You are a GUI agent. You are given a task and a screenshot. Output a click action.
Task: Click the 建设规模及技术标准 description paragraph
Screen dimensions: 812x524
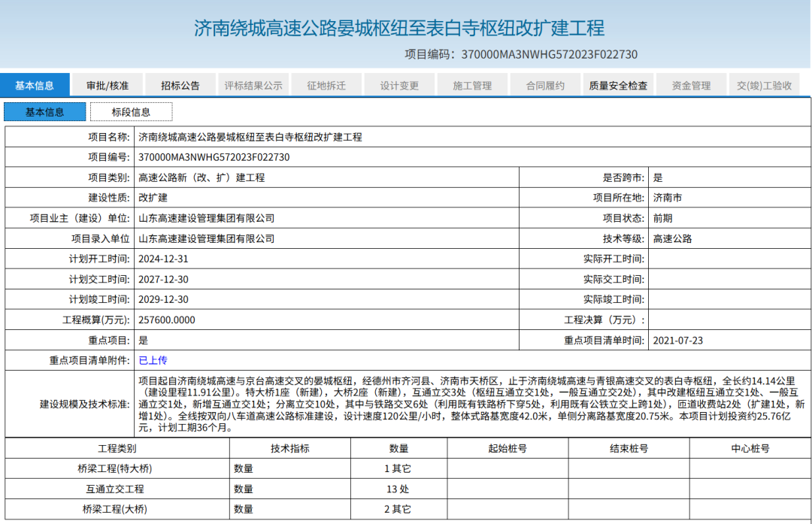tap(471, 404)
